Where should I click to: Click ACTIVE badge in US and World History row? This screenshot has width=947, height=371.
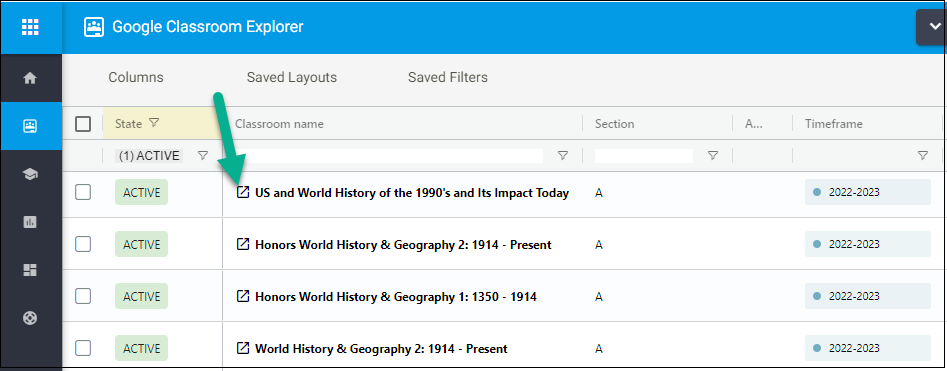tap(141, 193)
